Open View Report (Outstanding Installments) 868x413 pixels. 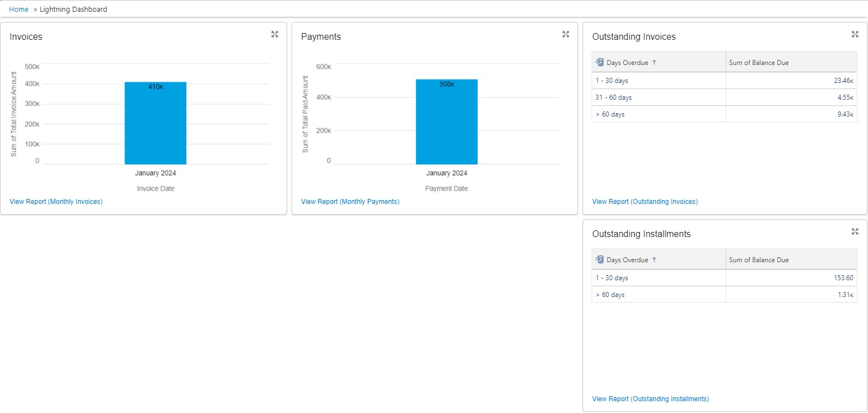point(650,398)
